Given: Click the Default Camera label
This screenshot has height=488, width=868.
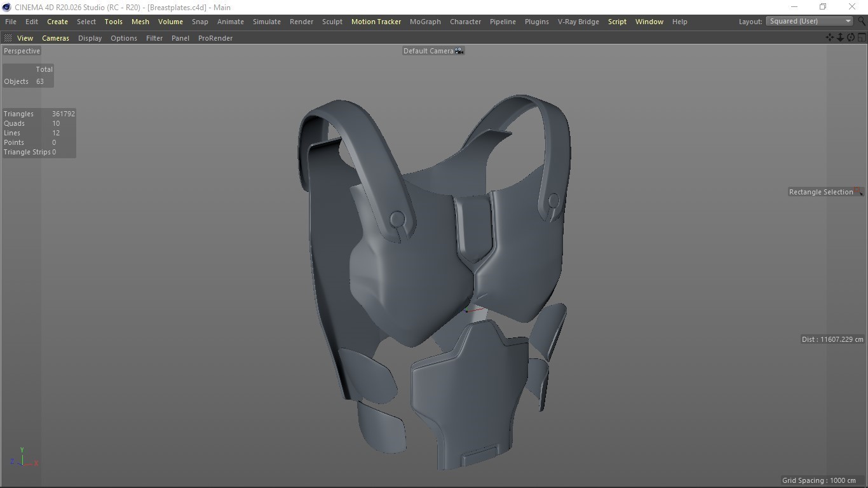Looking at the screenshot, I should 428,51.
